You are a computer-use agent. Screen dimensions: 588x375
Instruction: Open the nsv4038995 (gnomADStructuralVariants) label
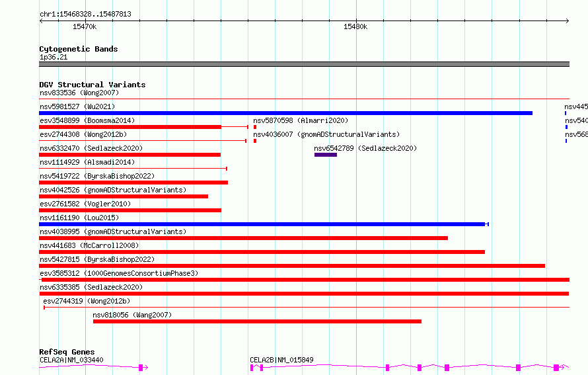click(x=113, y=231)
